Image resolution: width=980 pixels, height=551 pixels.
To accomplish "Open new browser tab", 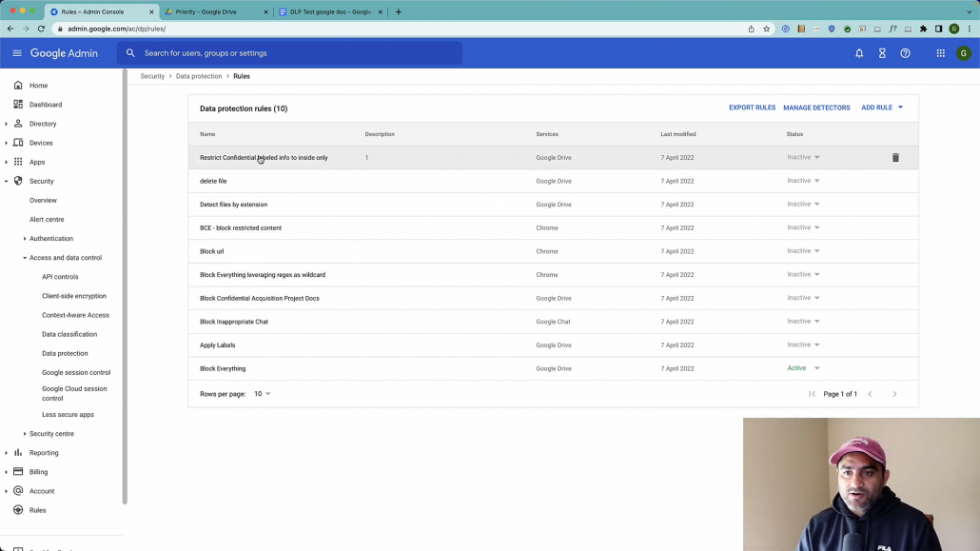I will [398, 11].
